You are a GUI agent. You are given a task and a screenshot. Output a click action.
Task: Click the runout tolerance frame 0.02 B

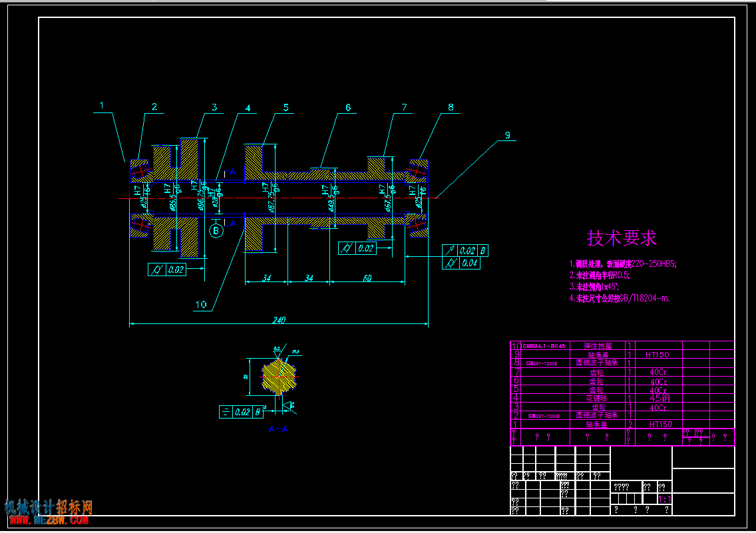(x=466, y=251)
